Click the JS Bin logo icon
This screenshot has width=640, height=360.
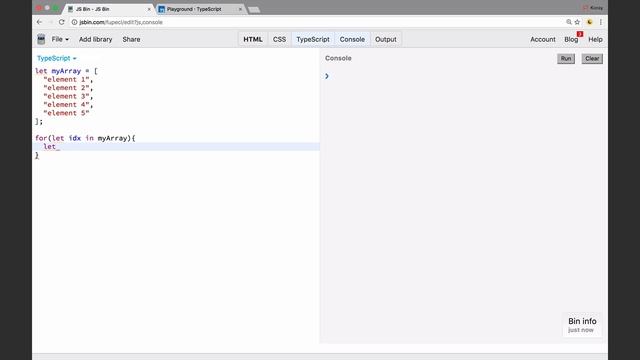point(41,39)
